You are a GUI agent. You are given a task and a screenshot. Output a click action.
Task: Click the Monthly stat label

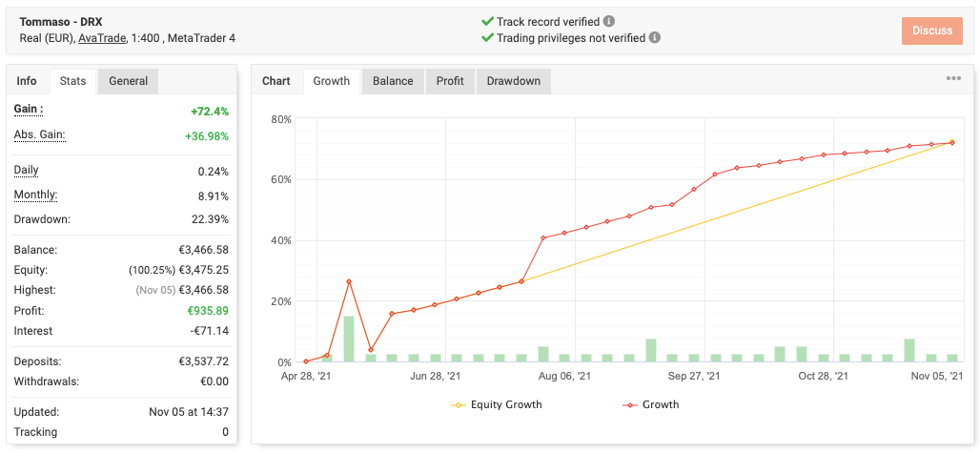35,196
